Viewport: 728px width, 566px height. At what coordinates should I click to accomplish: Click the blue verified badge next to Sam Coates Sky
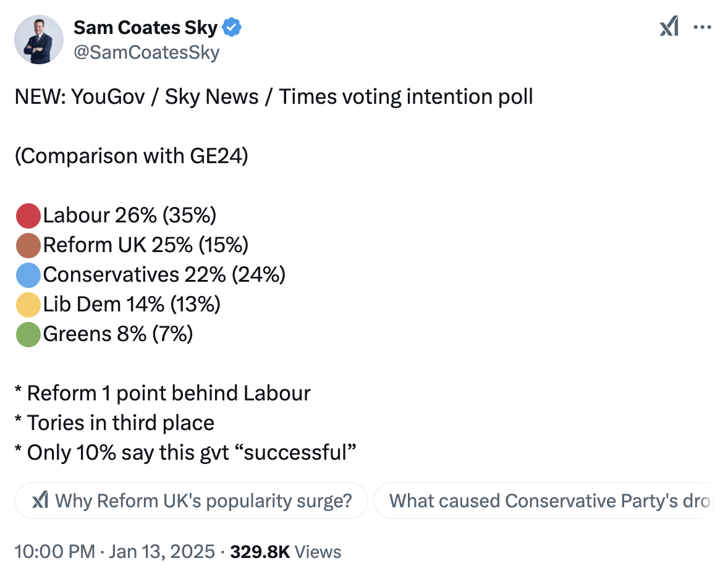click(232, 27)
